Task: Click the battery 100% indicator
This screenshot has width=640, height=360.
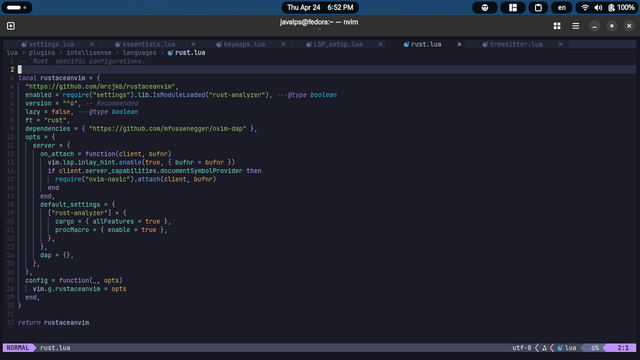Action: coord(621,7)
